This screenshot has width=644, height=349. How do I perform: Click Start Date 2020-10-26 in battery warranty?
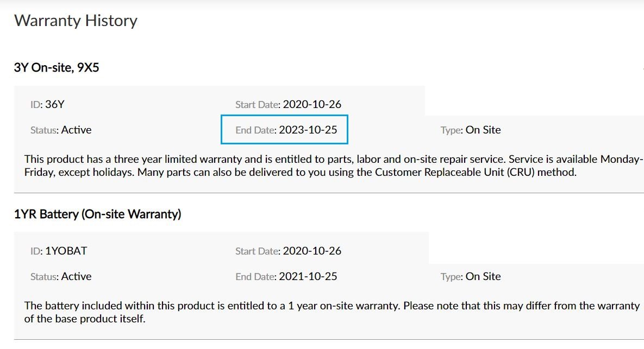coord(312,251)
